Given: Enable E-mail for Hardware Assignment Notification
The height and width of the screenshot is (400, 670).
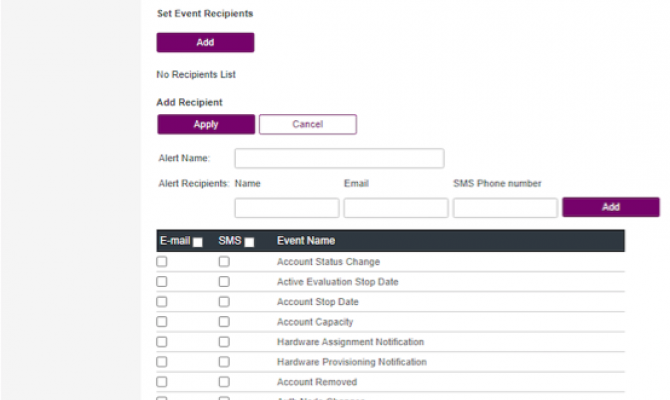Looking at the screenshot, I should (162, 342).
